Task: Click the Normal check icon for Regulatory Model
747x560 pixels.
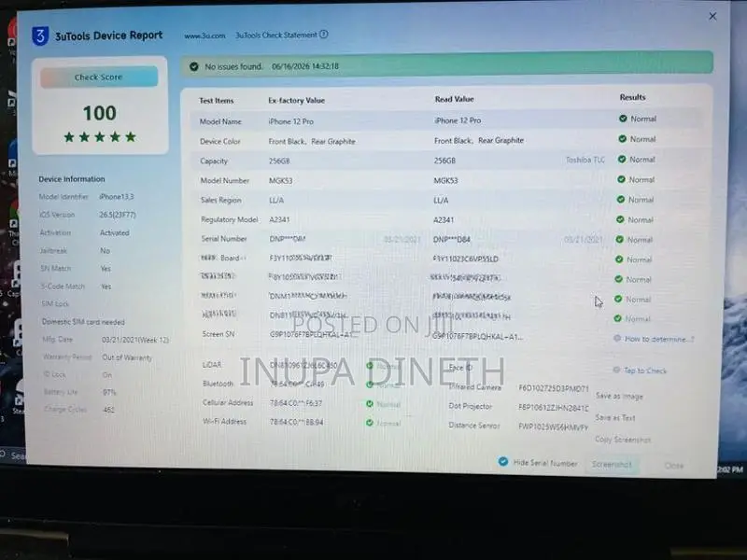Action: [x=620, y=219]
